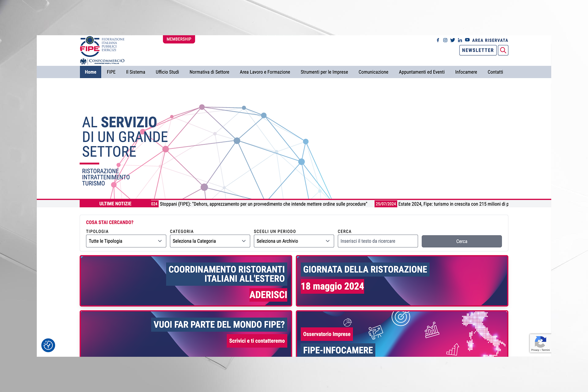Viewport: 588px width, 392px height.
Task: Subscribe via the NEWSLETTER button
Action: [x=478, y=50]
